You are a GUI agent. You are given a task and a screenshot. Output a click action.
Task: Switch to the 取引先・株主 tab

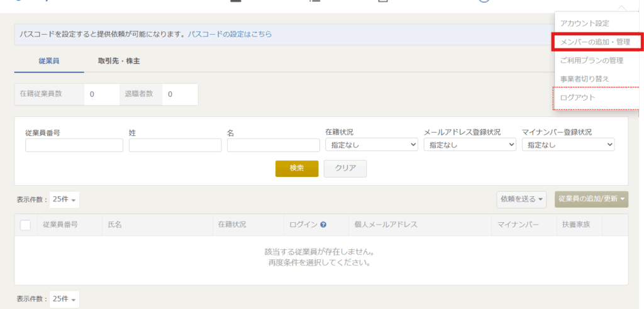click(x=118, y=61)
